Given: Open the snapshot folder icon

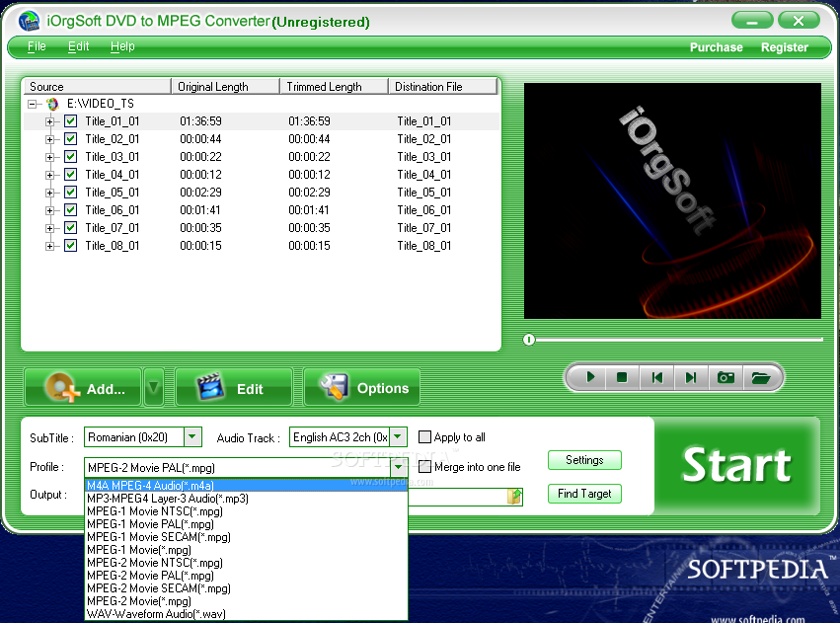Looking at the screenshot, I should pyautogui.click(x=760, y=378).
